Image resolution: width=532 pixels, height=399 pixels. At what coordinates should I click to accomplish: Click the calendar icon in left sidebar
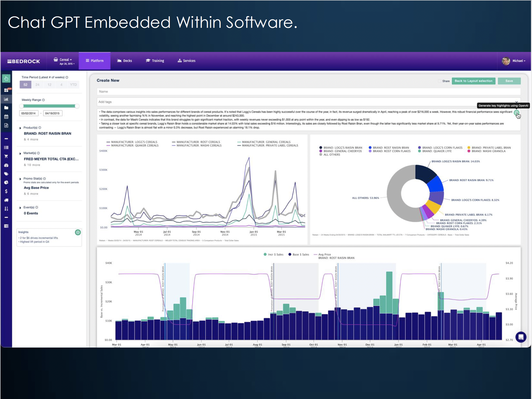click(x=6, y=117)
